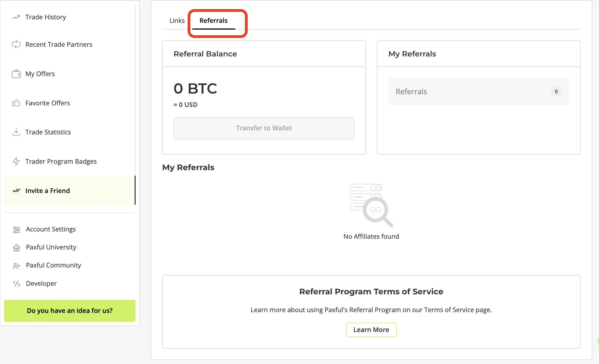The width and height of the screenshot is (599, 364).
Task: Open the Trade Statistics page
Action: [48, 132]
